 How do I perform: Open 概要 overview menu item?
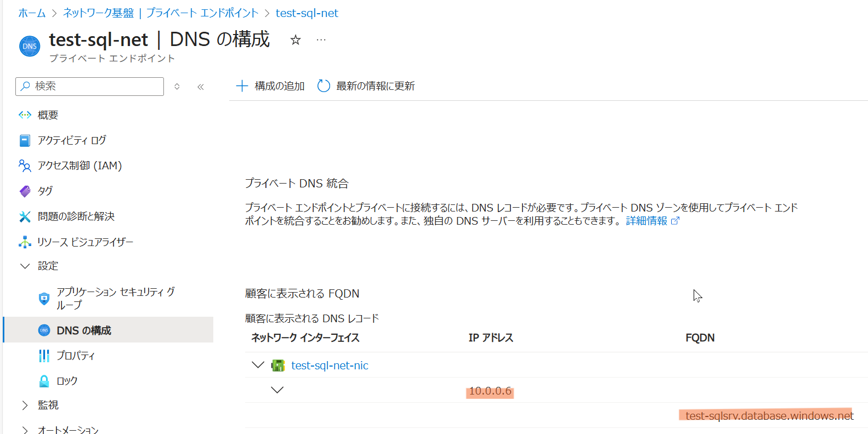point(48,115)
